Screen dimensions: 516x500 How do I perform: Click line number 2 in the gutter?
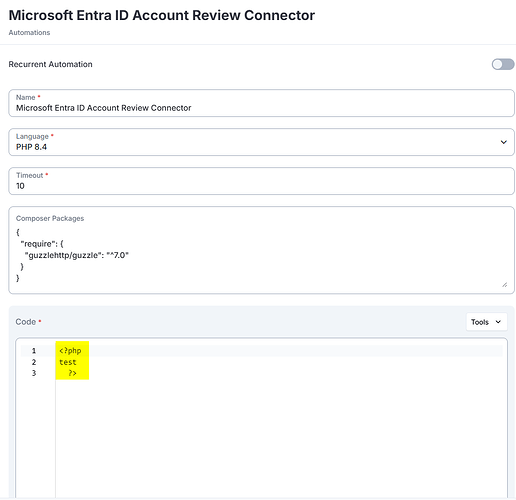click(x=34, y=362)
